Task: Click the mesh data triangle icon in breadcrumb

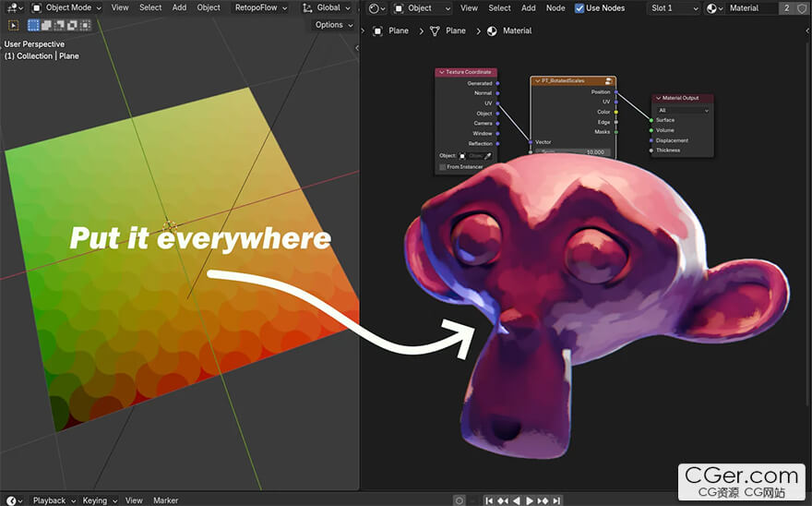Action: [435, 31]
